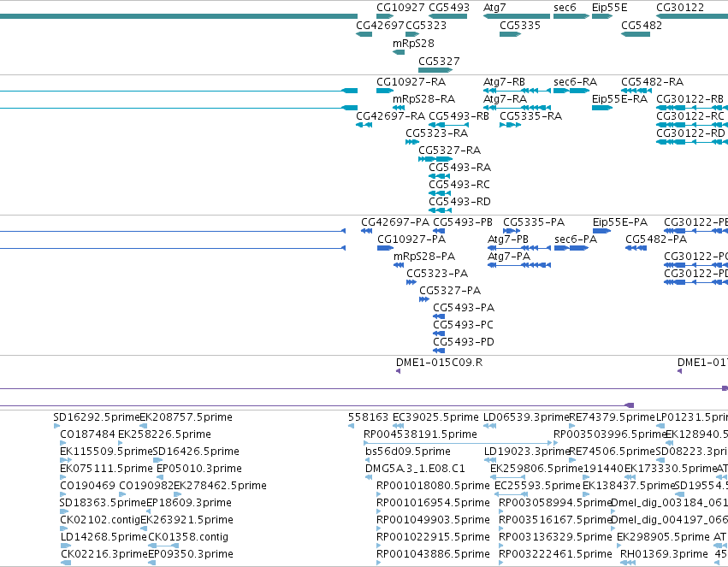The image size is (728, 567).
Task: Select transcript Atg7-RA
Action: [x=505, y=99]
